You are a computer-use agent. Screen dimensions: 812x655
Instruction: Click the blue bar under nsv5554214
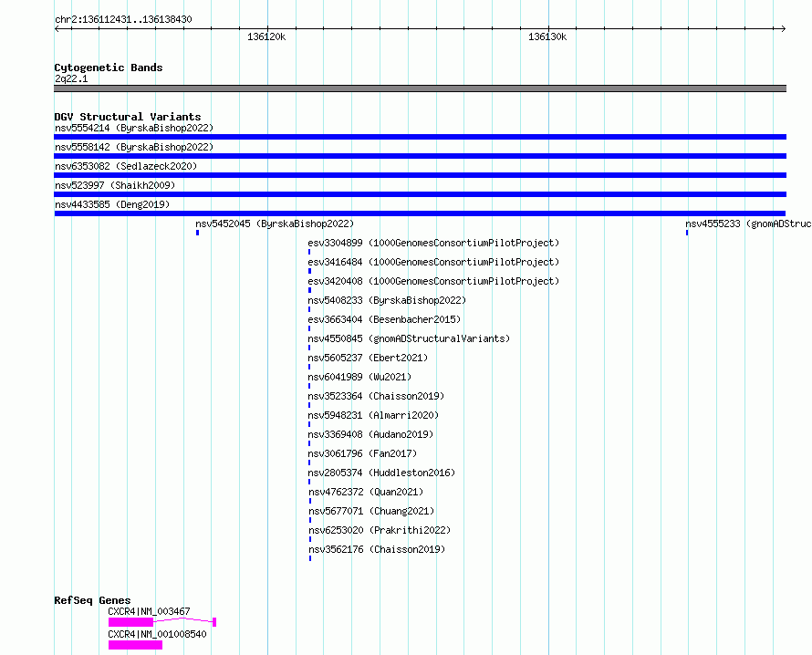pyautogui.click(x=420, y=137)
